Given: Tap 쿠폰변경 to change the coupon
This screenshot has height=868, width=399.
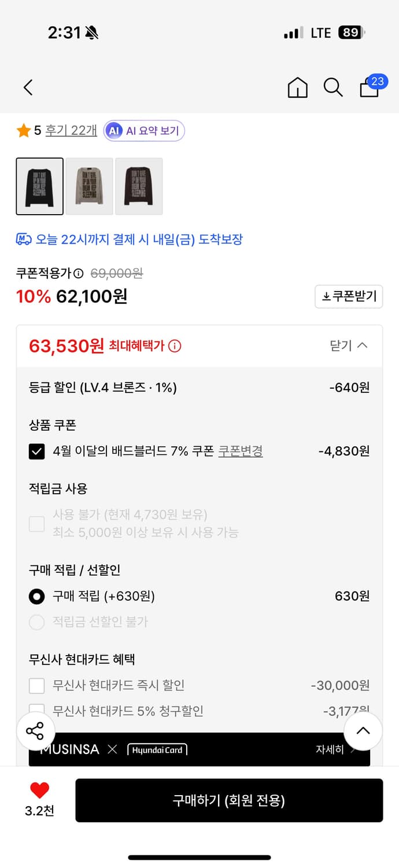Looking at the screenshot, I should tap(240, 451).
